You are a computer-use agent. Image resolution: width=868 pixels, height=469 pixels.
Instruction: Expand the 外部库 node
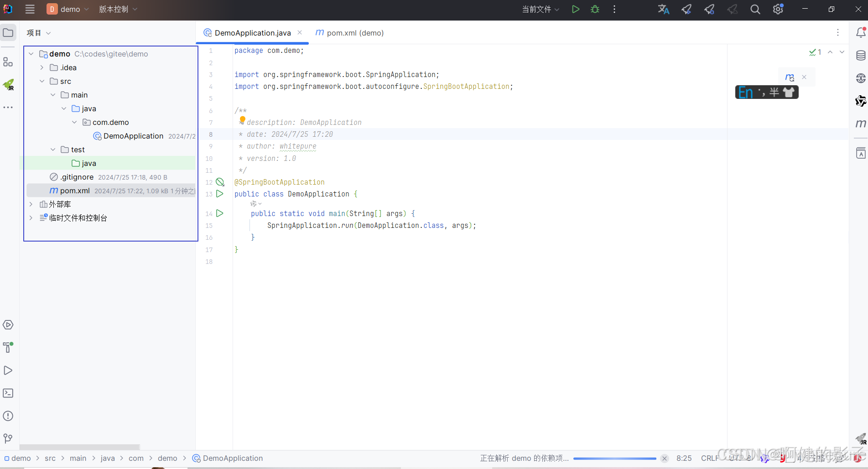31,204
